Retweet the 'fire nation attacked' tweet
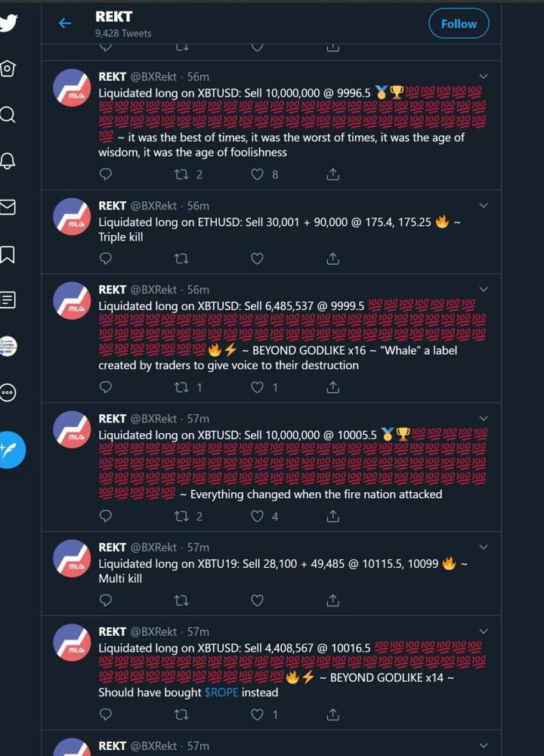Screen dimensions: 544x756 click(x=181, y=516)
